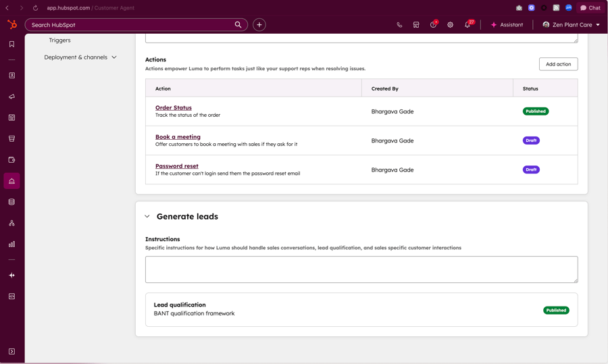This screenshot has width=608, height=364.
Task: Click the magnifier icon in search bar
Action: [238, 25]
